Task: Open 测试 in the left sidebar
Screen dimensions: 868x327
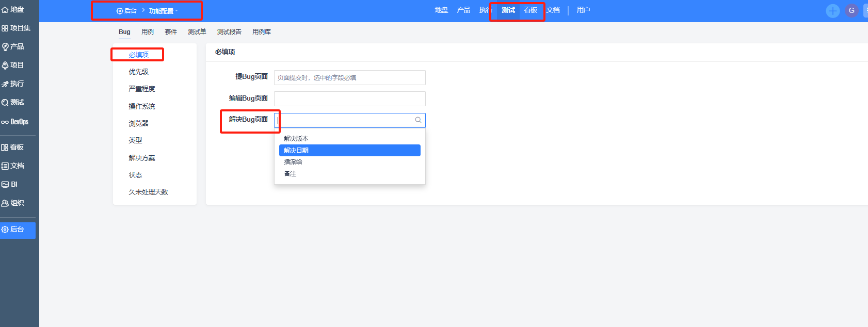Action: [x=13, y=103]
